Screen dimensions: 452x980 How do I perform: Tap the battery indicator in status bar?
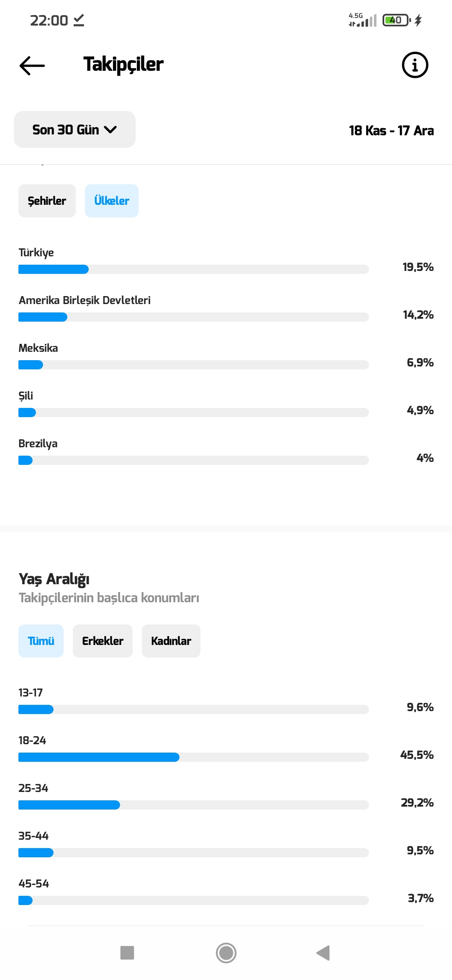[397, 20]
